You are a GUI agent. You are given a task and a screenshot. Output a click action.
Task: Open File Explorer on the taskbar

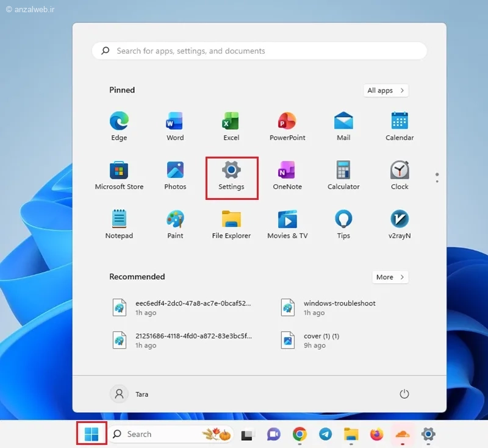click(x=351, y=434)
